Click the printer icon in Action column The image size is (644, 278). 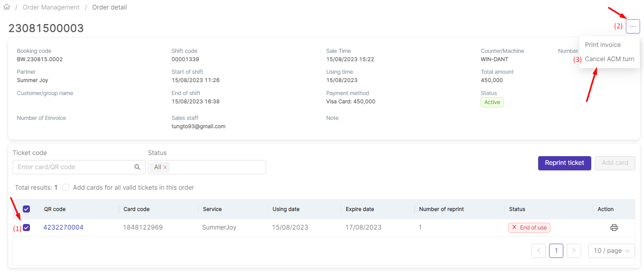(x=614, y=228)
